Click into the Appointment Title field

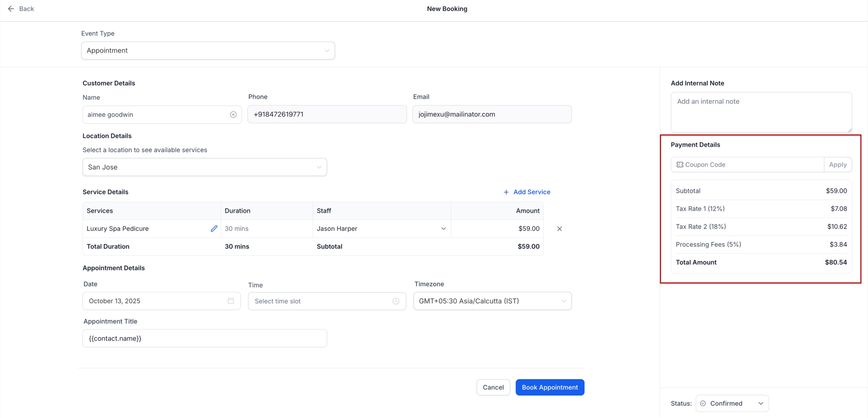point(205,338)
